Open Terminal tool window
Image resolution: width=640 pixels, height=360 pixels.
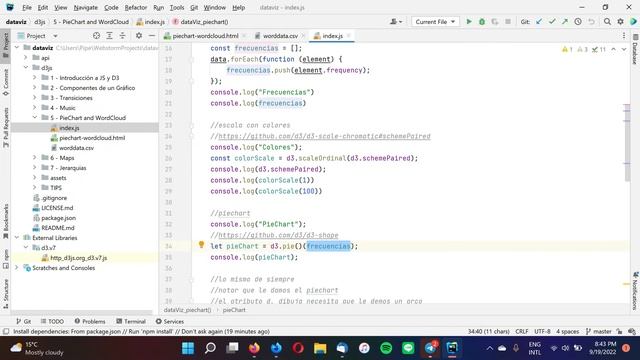pos(131,322)
